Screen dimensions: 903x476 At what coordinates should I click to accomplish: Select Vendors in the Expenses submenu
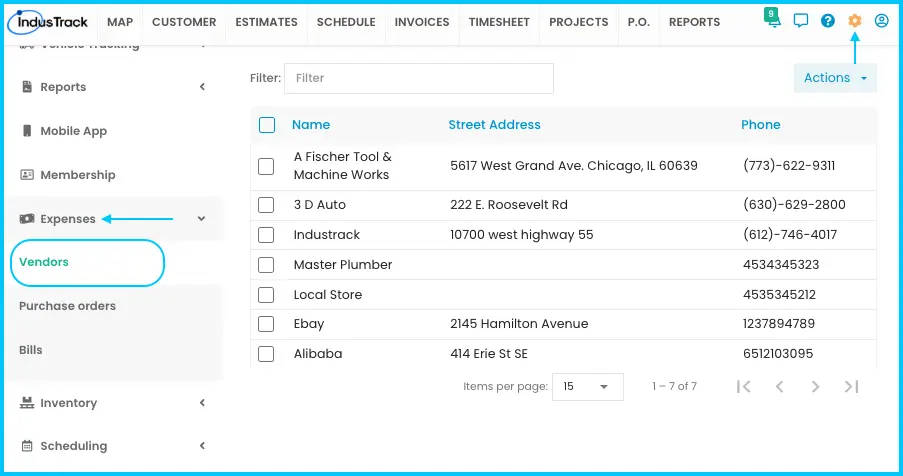point(44,262)
